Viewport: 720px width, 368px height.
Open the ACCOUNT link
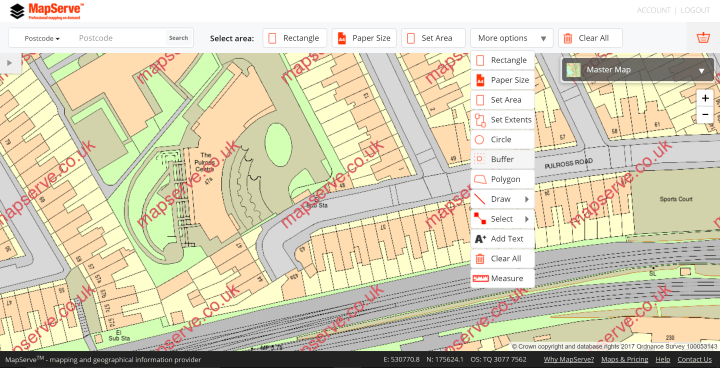[x=653, y=10]
